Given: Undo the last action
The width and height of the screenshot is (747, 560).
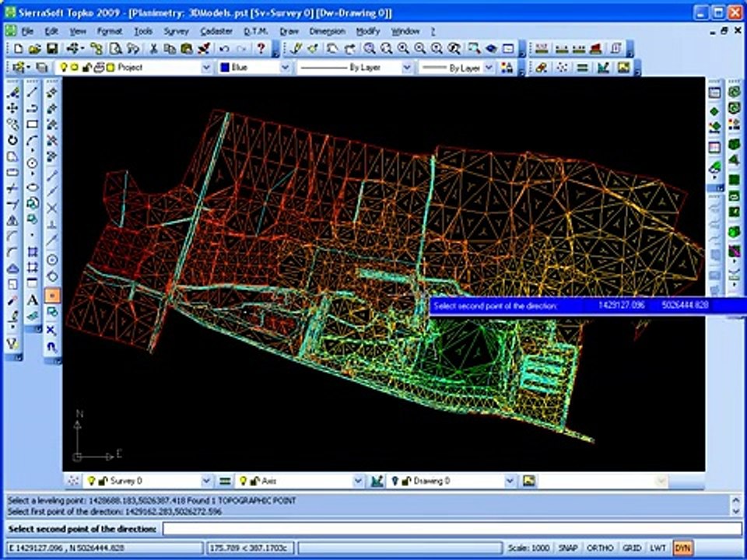Looking at the screenshot, I should tap(224, 48).
